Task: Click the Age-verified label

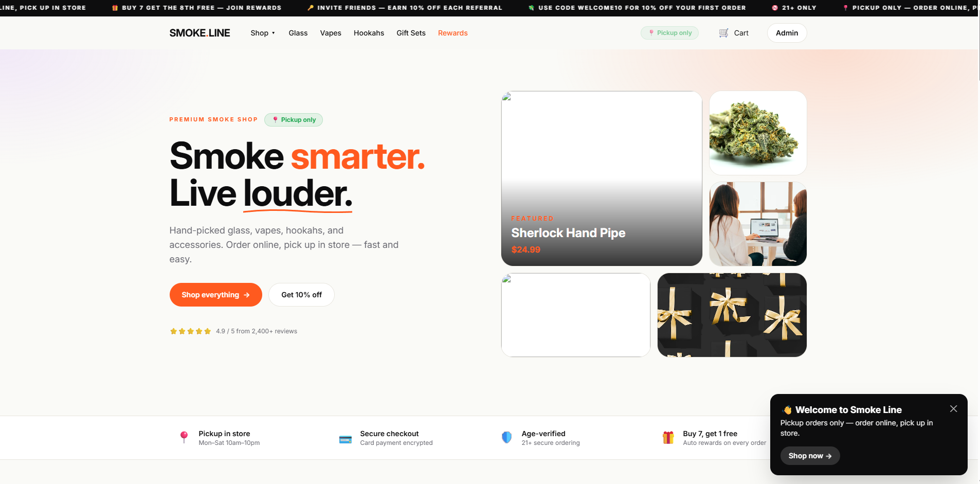Action: pyautogui.click(x=543, y=434)
